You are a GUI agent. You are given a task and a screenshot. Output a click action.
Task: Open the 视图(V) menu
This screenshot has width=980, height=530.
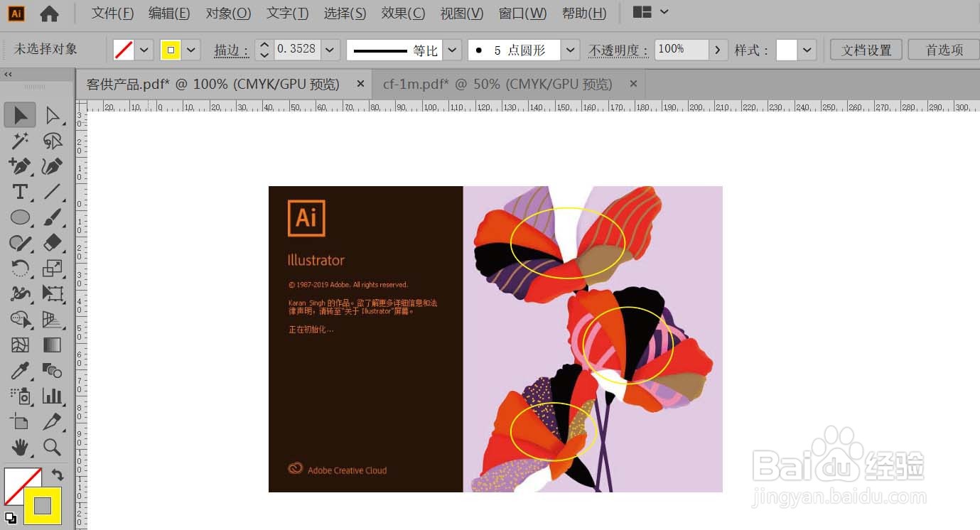462,13
